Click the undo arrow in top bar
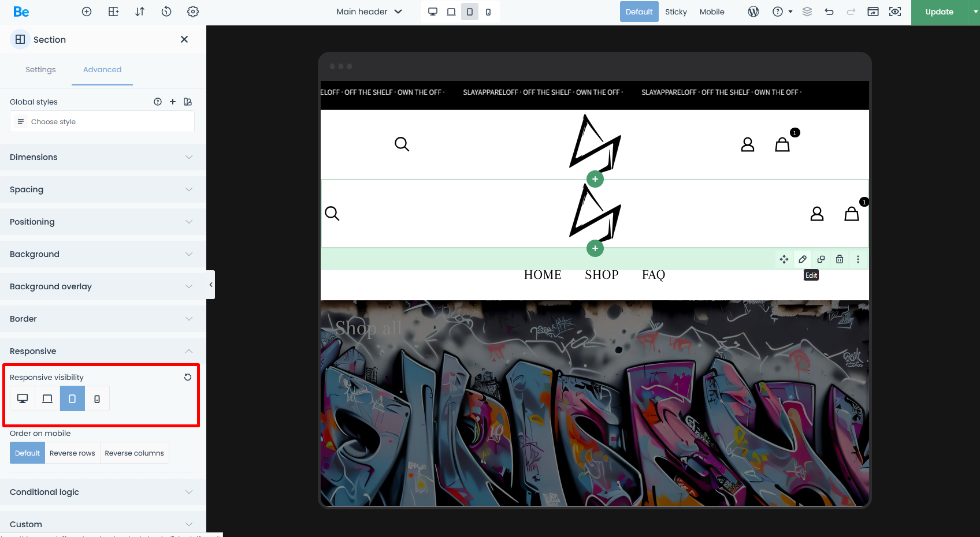The height and width of the screenshot is (537, 980). [829, 12]
